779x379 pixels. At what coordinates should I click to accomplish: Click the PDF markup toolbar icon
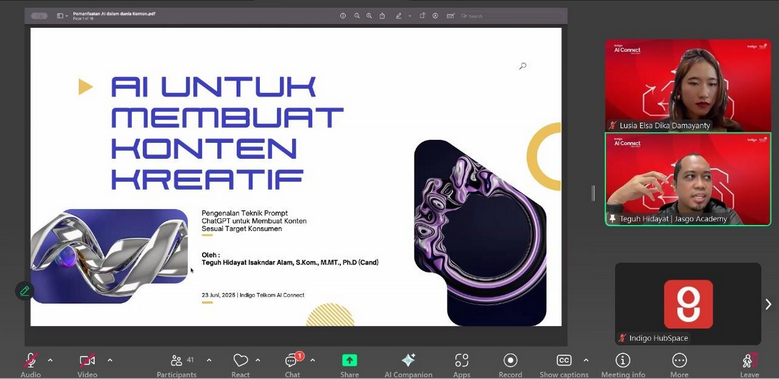pyautogui.click(x=435, y=16)
